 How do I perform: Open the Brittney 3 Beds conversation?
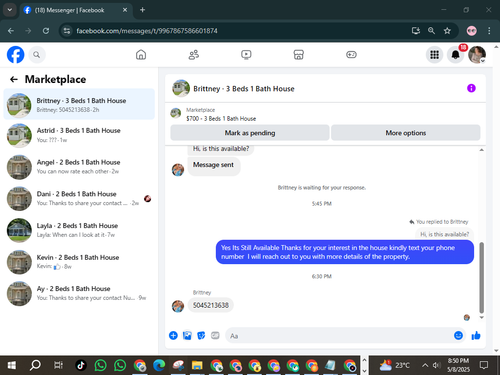(79, 104)
